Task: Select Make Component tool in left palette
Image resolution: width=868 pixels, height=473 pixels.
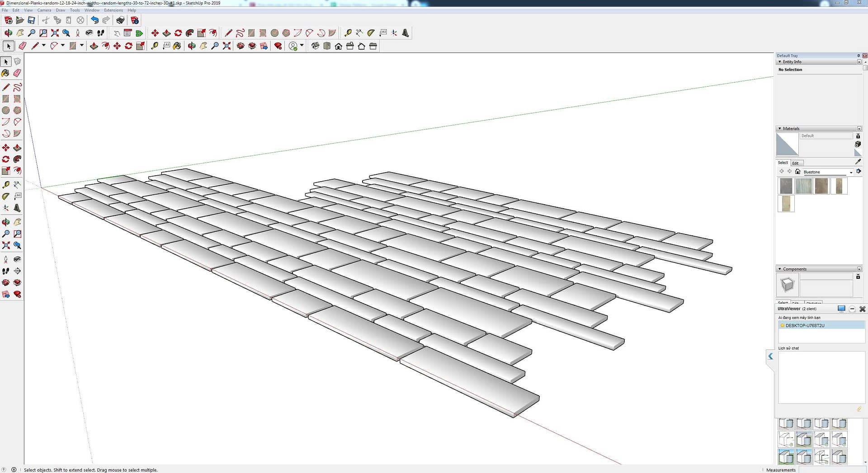Action: pos(17,61)
